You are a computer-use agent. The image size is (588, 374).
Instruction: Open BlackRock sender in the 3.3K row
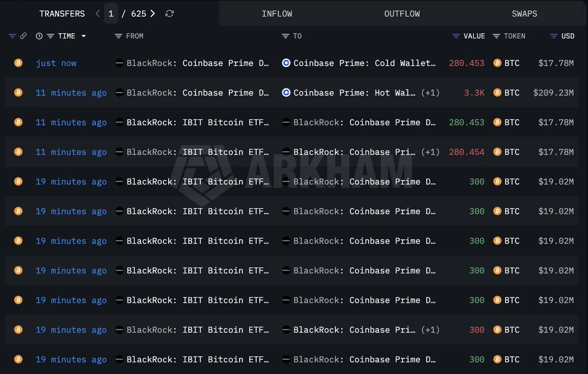tap(192, 93)
